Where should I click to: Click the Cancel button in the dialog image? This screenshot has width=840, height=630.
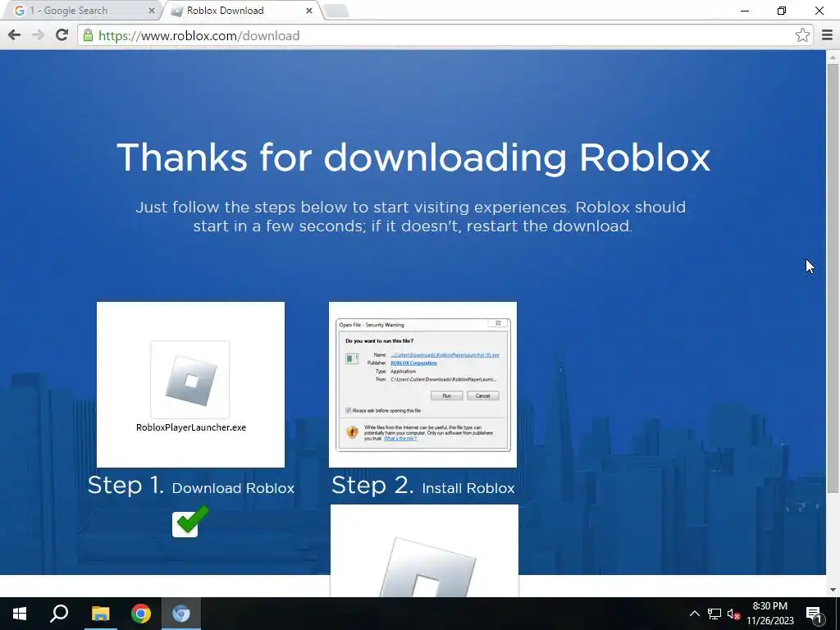pos(482,396)
